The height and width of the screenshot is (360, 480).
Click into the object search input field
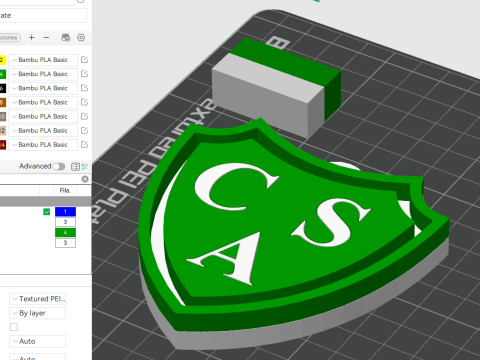[x=40, y=179]
